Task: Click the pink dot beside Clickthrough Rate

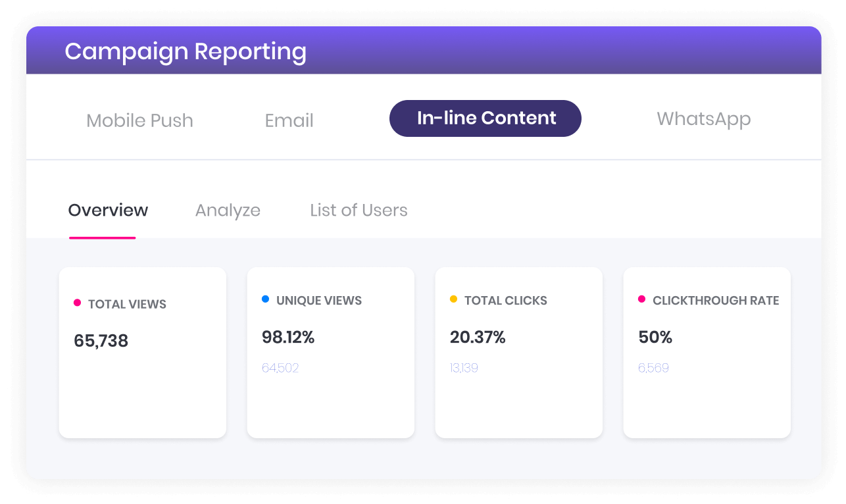Action: point(641,299)
